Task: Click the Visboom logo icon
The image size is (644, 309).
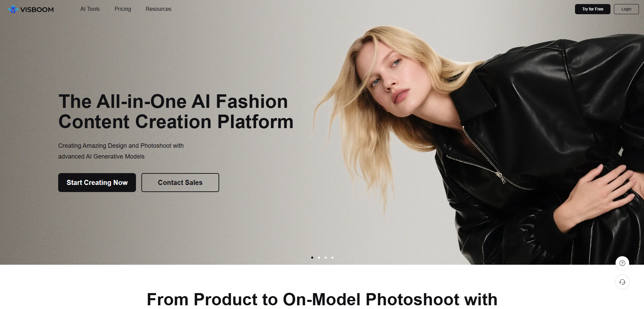Action: pos(13,9)
